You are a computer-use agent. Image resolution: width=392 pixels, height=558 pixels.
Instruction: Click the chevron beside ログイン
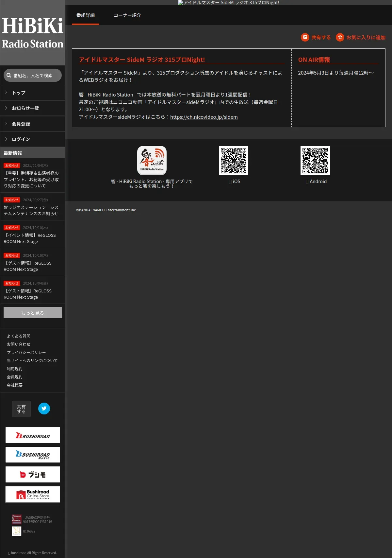[x=6, y=139]
